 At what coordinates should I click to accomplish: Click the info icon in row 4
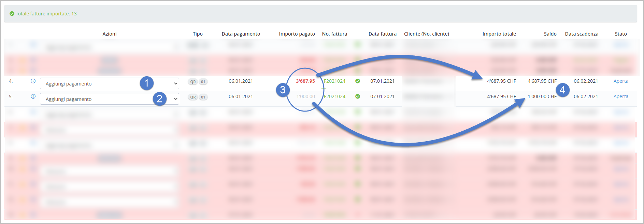[33, 81]
